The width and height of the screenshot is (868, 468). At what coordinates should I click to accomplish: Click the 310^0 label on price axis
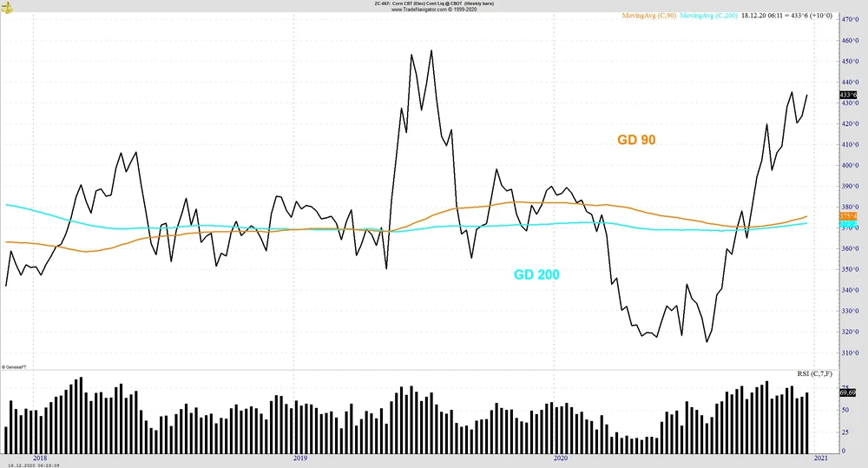(849, 353)
